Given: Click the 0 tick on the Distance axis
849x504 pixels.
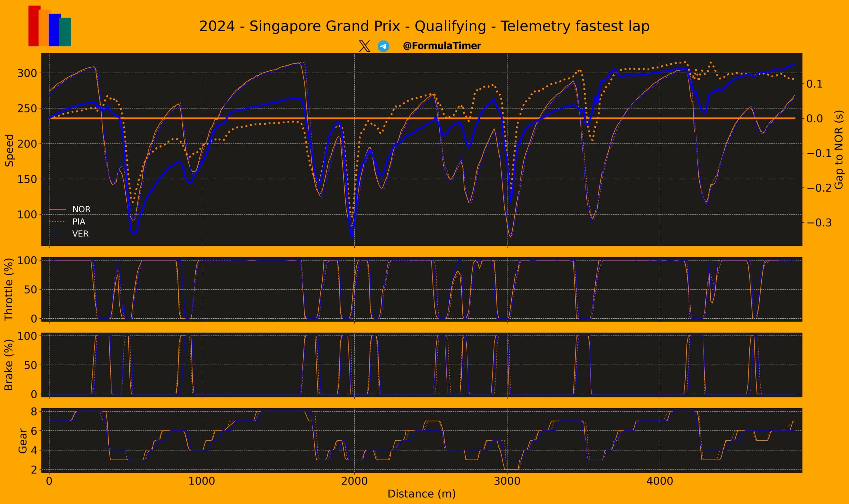Looking at the screenshot, I should [49, 481].
